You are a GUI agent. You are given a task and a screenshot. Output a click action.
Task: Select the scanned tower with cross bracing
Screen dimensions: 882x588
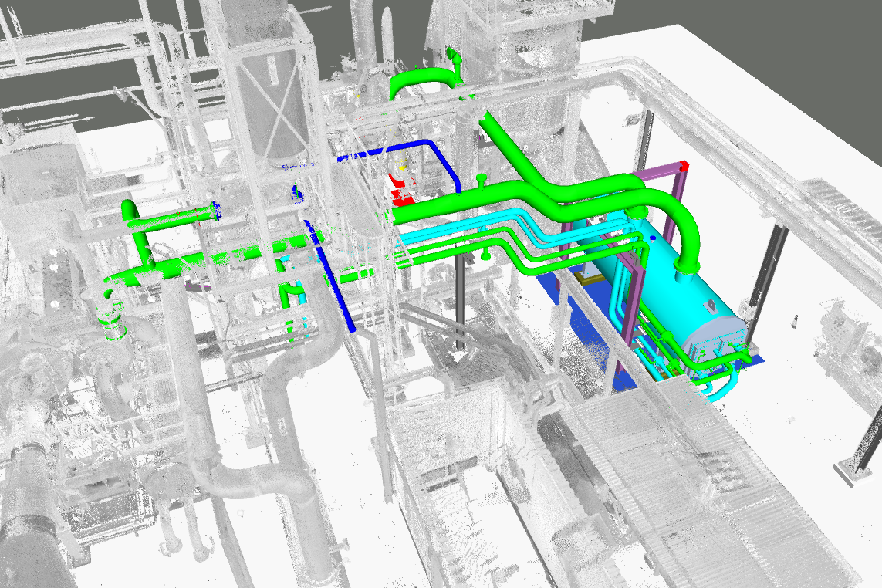pyautogui.click(x=266, y=100)
